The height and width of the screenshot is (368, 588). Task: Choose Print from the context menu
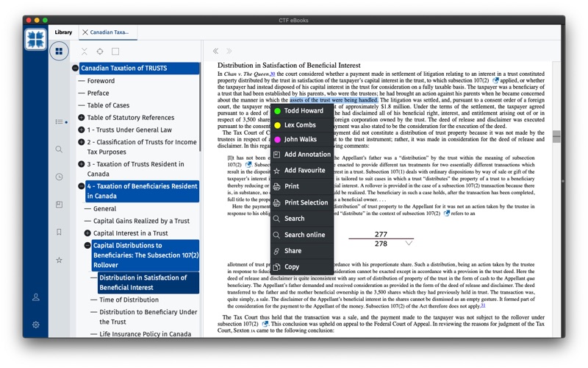(302, 186)
